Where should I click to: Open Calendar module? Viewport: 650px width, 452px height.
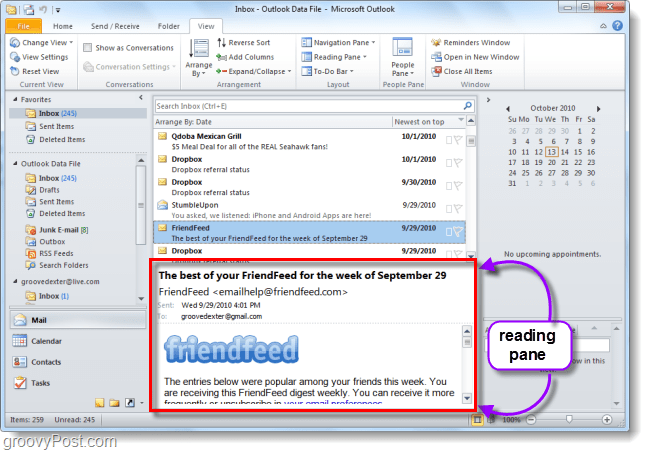(x=78, y=341)
